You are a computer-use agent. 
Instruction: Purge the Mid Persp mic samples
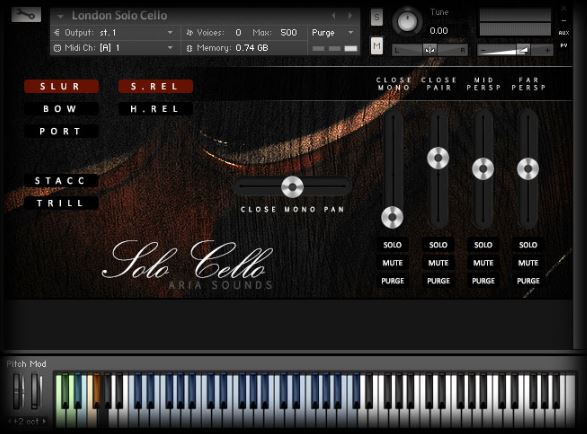[x=483, y=281]
